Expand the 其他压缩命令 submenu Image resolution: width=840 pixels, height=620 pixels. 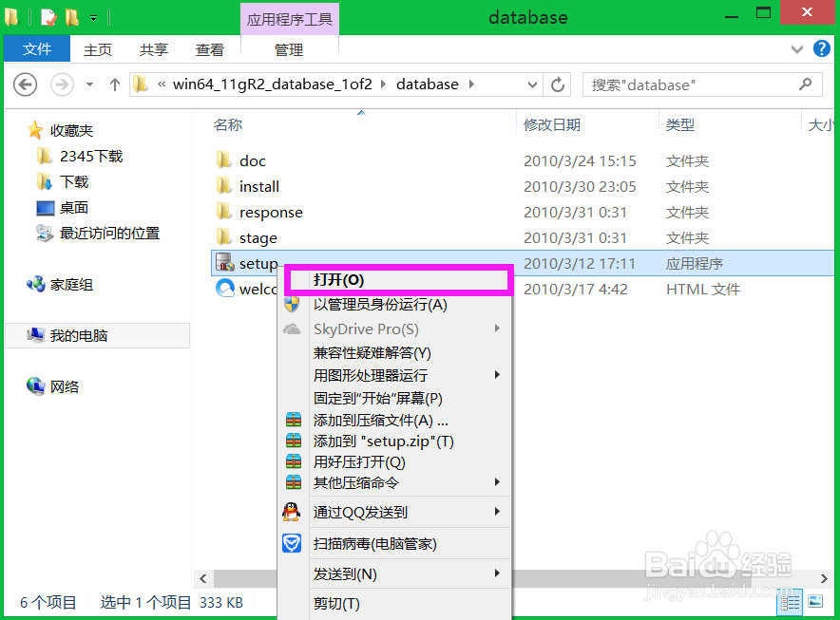pyautogui.click(x=497, y=482)
